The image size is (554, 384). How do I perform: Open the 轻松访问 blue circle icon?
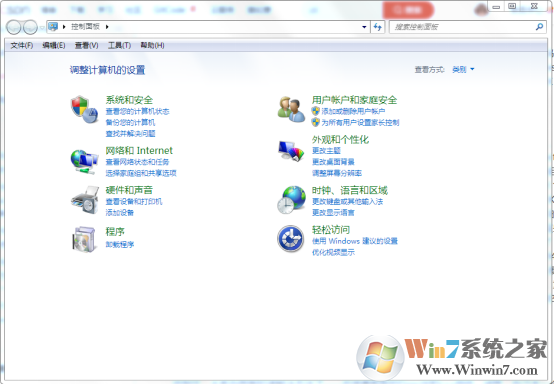(290, 239)
